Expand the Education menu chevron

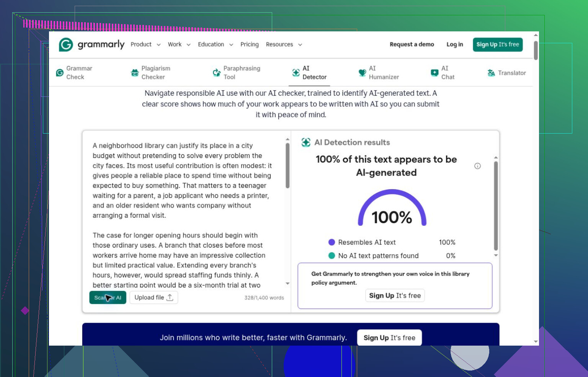tap(231, 45)
